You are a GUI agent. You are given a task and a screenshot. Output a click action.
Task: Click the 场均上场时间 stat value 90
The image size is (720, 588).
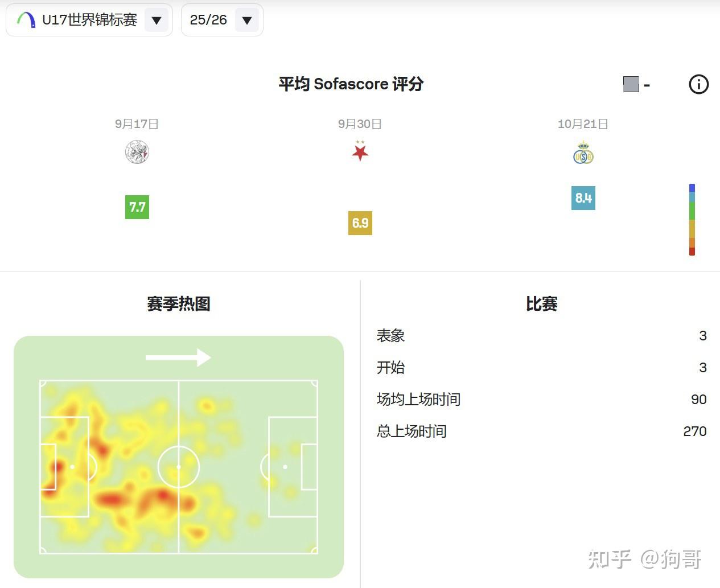[698, 400]
